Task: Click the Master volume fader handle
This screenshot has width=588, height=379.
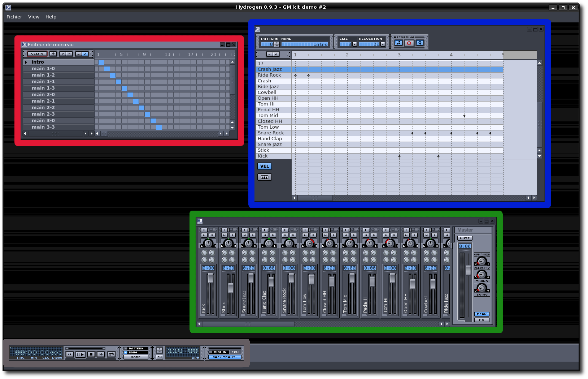Action: tap(468, 270)
